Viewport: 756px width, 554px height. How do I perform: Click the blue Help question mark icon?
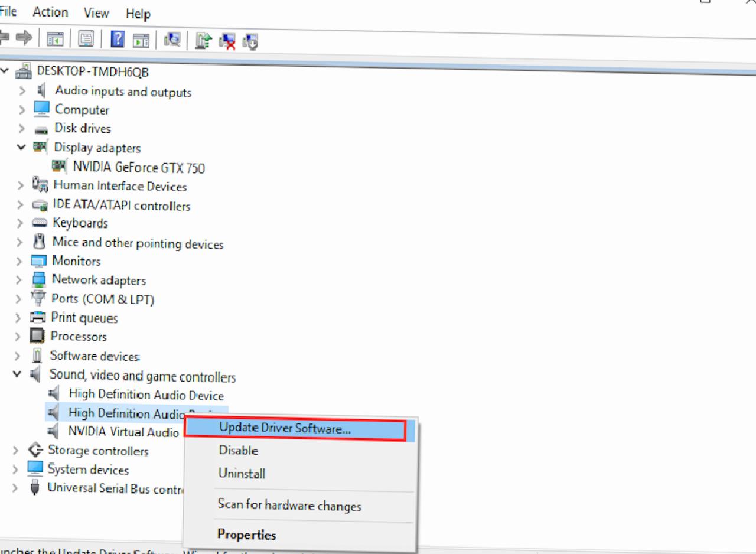pos(118,40)
